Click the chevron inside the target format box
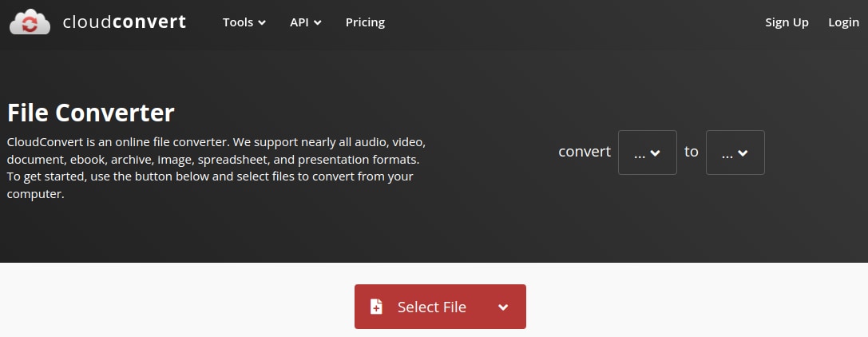 coord(743,153)
